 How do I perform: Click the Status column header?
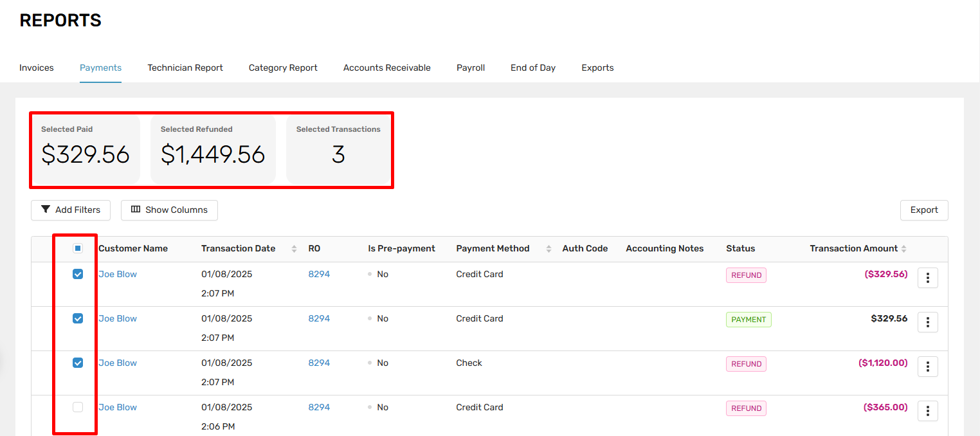(x=741, y=248)
